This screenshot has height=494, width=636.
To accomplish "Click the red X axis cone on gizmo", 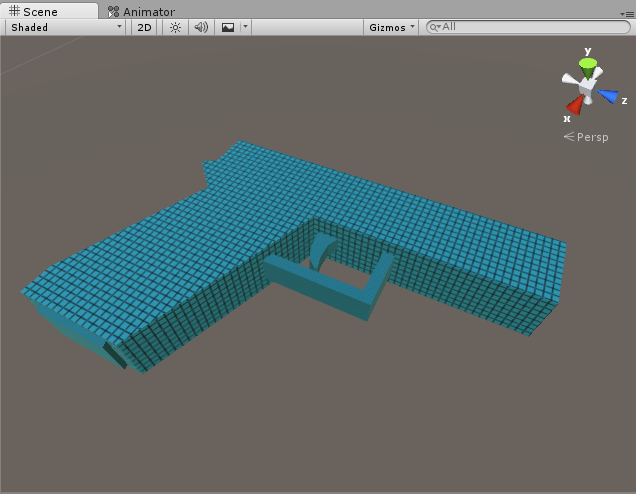I will [x=575, y=105].
